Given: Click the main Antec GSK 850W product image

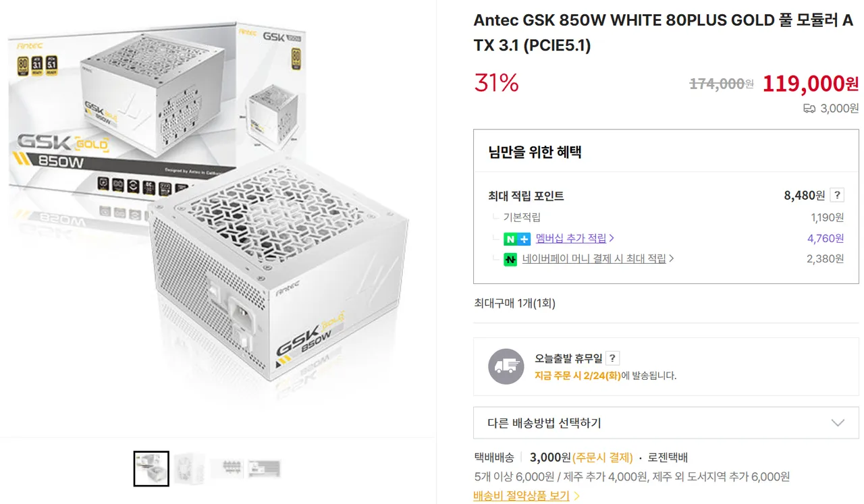Looking at the screenshot, I should (x=216, y=216).
